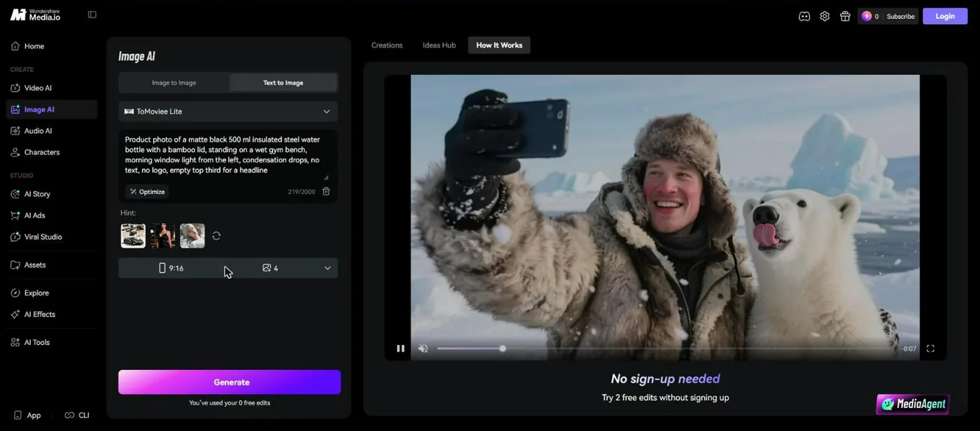Click inside the prompt text field
Viewport: 980px width, 431px height.
point(228,155)
